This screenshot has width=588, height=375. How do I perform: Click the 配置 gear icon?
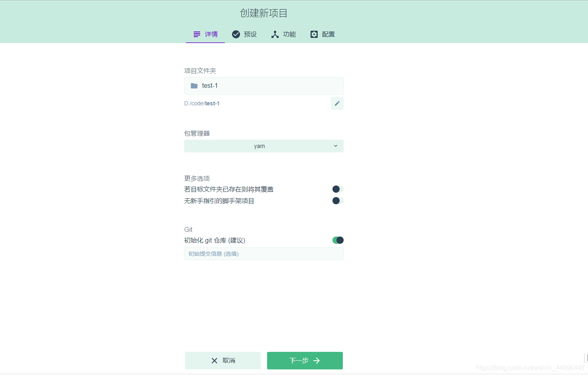click(314, 34)
